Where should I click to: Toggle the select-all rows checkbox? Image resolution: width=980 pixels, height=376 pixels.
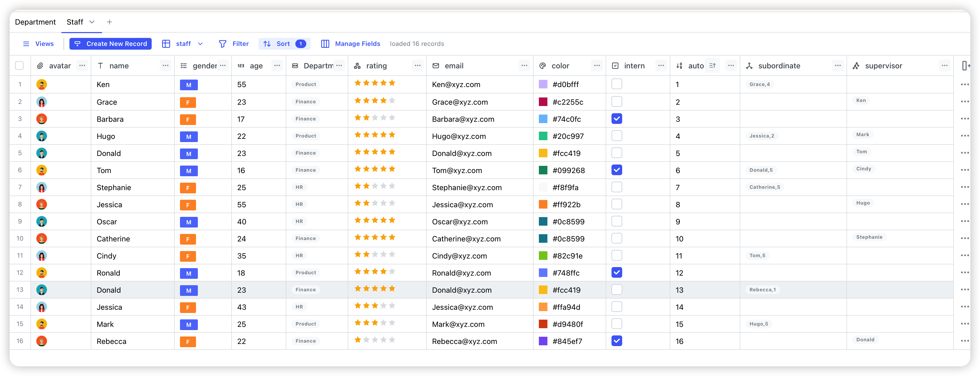coord(19,65)
